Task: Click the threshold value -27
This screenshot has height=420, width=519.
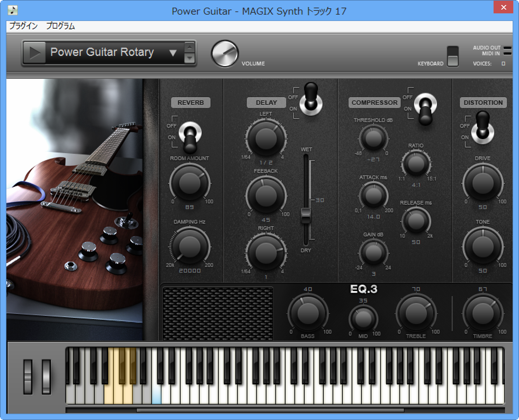Action: [373, 159]
